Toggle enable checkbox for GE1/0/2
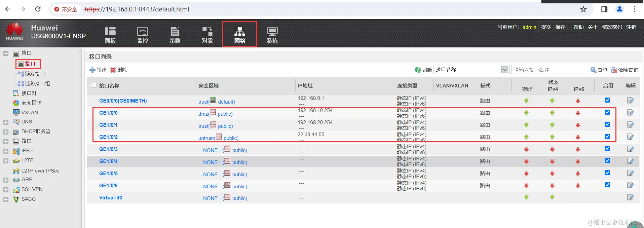 coord(607,137)
